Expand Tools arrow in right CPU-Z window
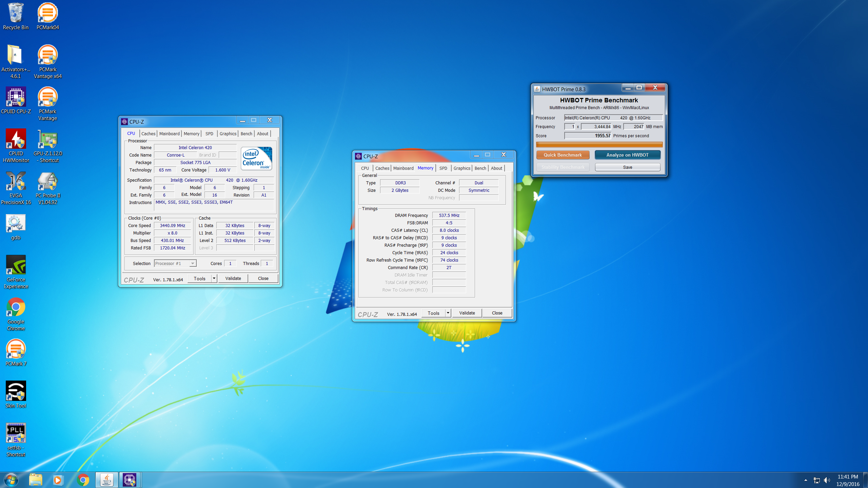This screenshot has width=868, height=488. pyautogui.click(x=448, y=313)
